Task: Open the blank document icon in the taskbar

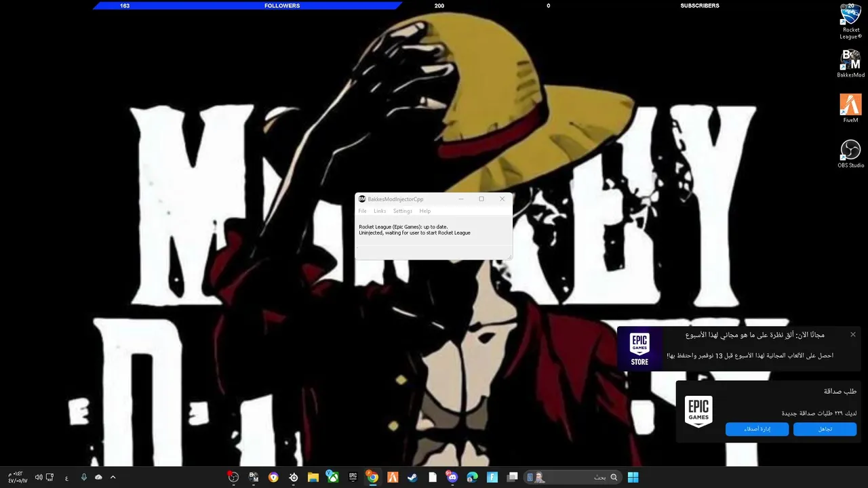Action: 433,477
